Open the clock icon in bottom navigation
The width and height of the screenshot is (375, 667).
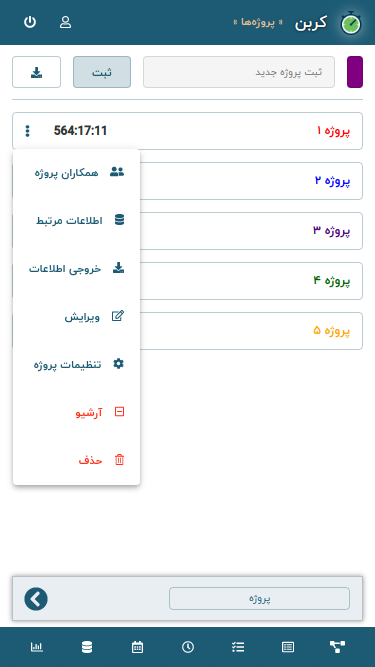[x=188, y=647]
